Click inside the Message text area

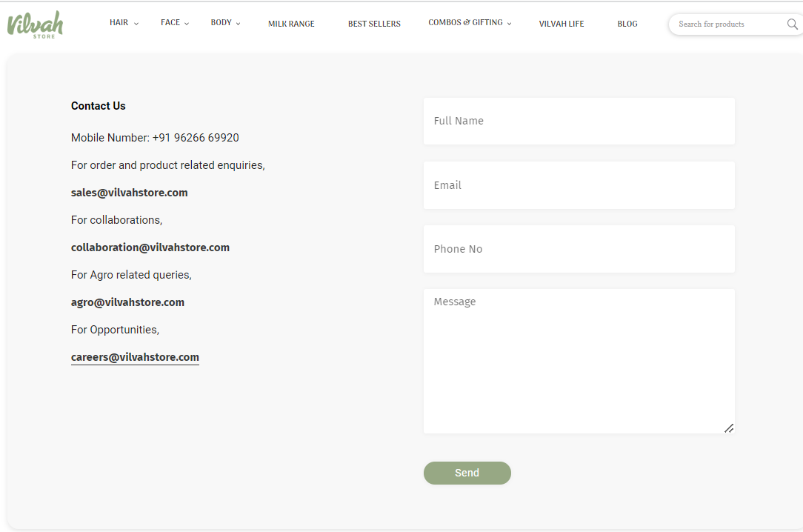coord(579,361)
